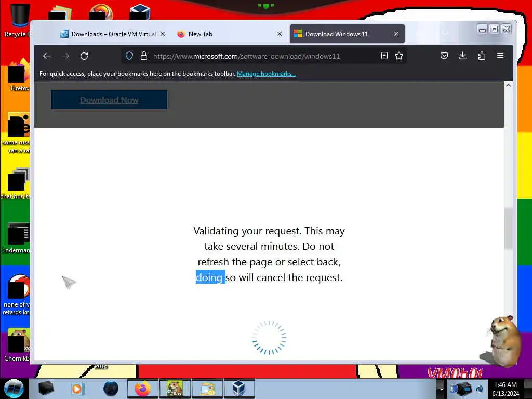Close the Download Windows 11 tab
Image resolution: width=532 pixels, height=399 pixels.
click(396, 34)
